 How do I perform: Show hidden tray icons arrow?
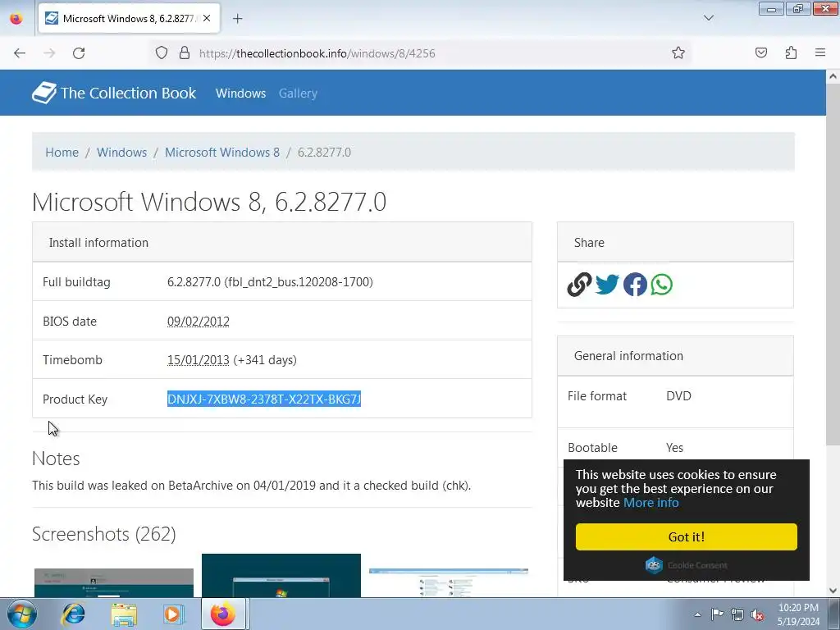[x=697, y=614]
